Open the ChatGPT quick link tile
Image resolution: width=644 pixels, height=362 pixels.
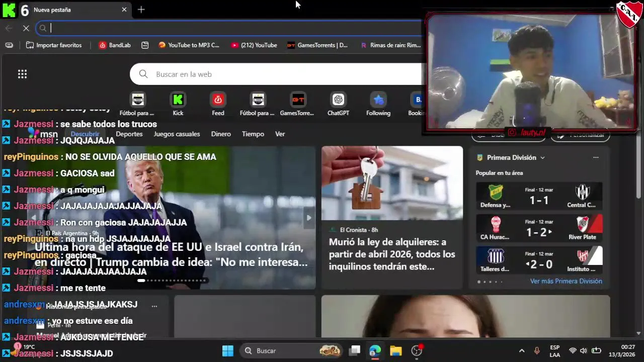point(338,104)
